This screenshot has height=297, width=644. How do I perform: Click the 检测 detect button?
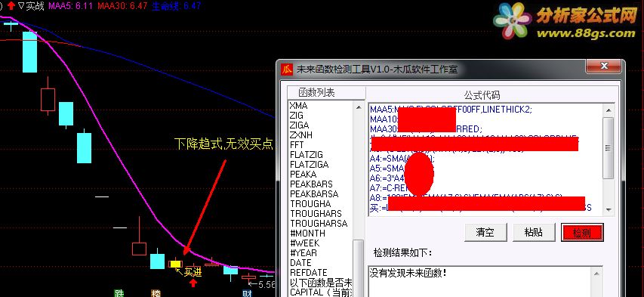582,233
